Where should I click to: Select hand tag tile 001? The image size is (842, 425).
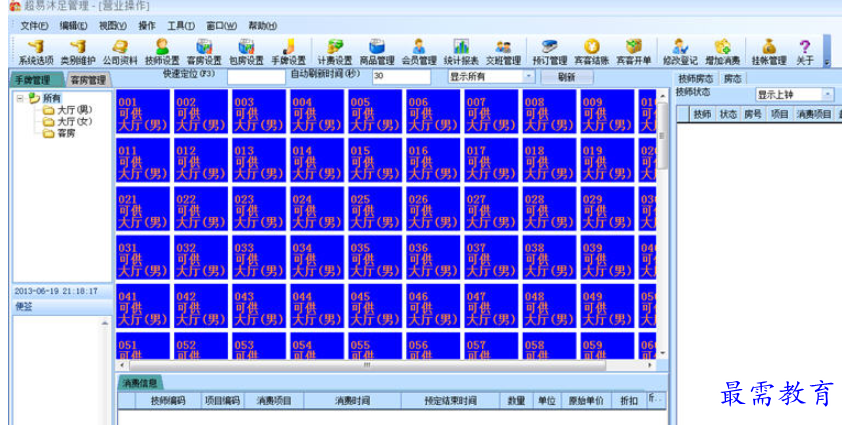[143, 112]
